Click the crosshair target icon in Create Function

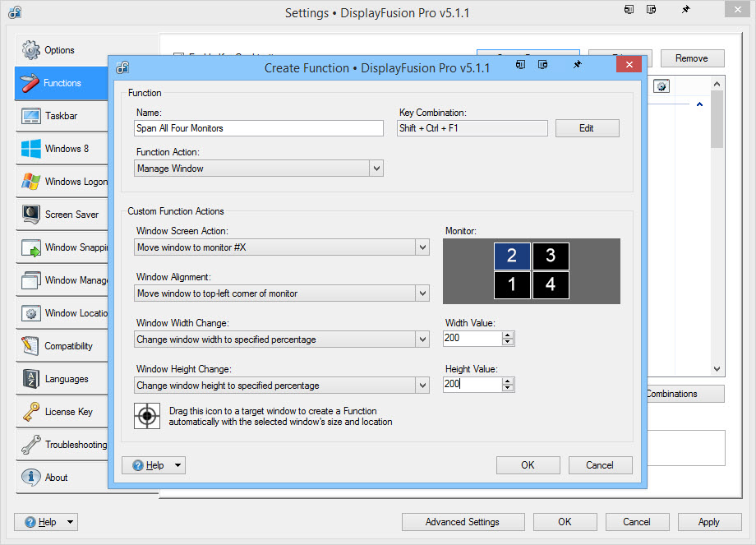[x=147, y=416]
